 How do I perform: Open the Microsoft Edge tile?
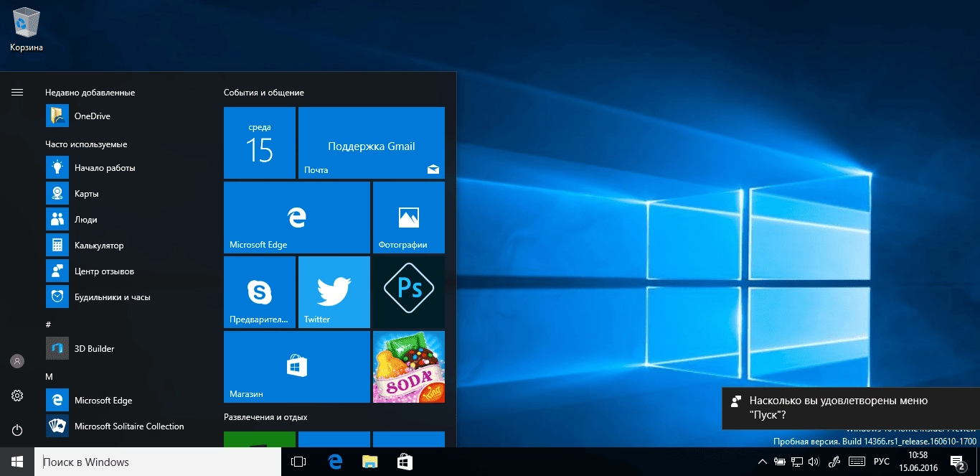pyautogui.click(x=297, y=218)
